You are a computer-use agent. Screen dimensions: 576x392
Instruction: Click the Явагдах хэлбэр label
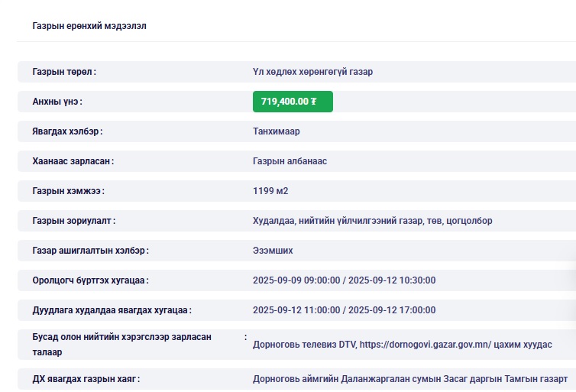(x=67, y=131)
